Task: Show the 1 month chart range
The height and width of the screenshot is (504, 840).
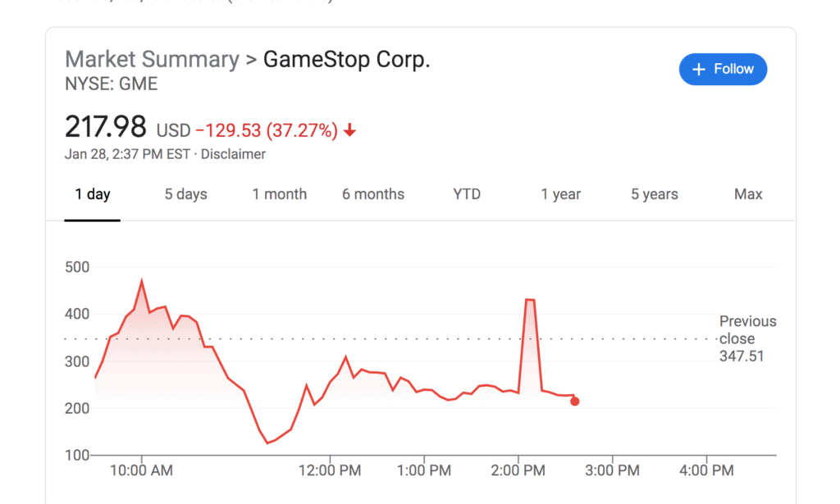Action: [280, 194]
